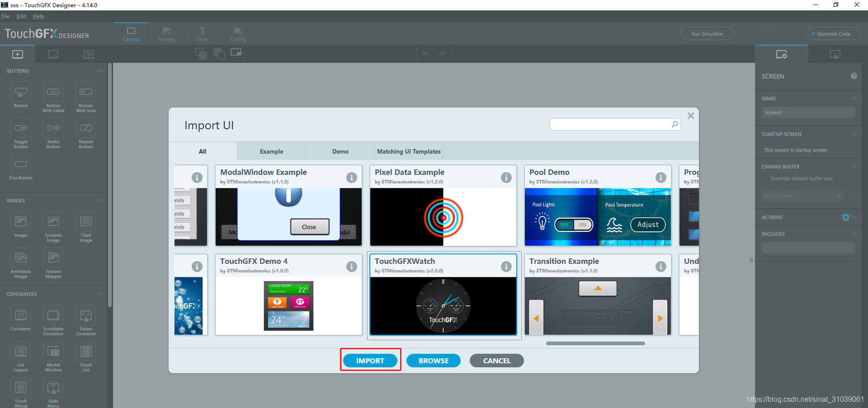Collapse the Containers widget section
The image size is (868, 408).
(99, 294)
